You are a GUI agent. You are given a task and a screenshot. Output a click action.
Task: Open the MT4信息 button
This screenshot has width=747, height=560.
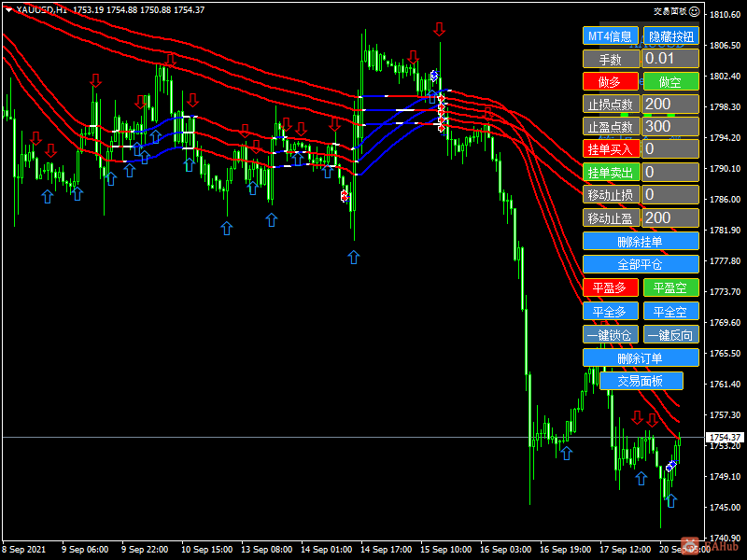(611, 36)
